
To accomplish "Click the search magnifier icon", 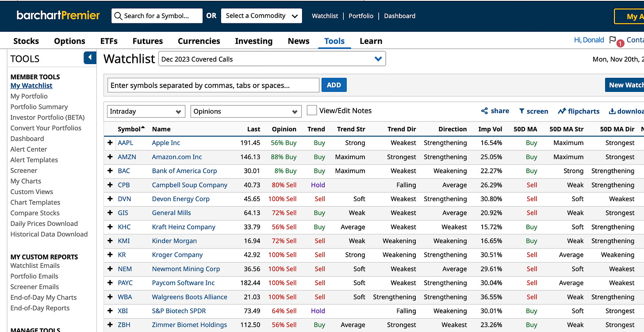I will tap(118, 16).
